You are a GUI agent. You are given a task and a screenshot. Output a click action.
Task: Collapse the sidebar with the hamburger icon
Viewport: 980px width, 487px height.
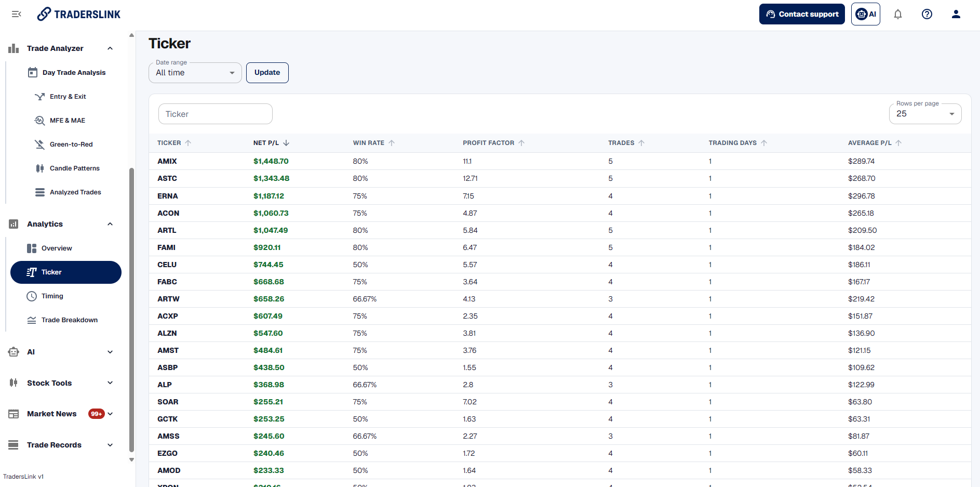(x=17, y=14)
